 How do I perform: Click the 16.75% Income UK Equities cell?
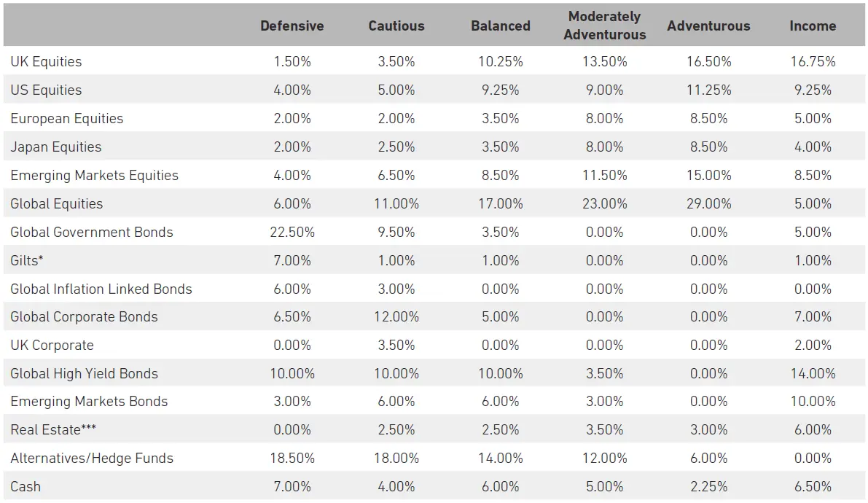click(x=813, y=62)
